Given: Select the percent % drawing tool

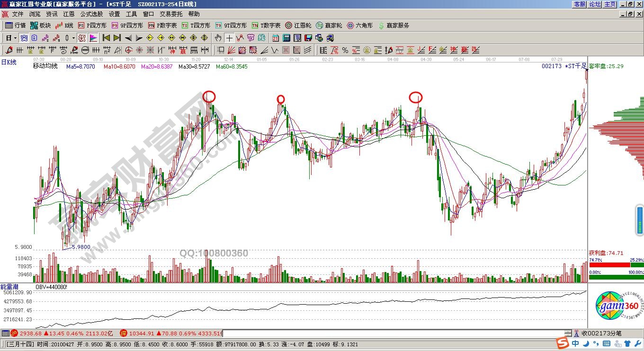Looking at the screenshot, I should 345,50.
